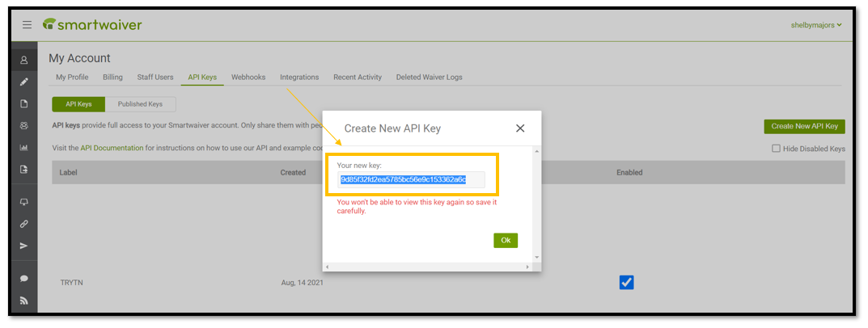The height and width of the screenshot is (328, 868).
Task: Switch to the Staff Users tab
Action: point(155,77)
